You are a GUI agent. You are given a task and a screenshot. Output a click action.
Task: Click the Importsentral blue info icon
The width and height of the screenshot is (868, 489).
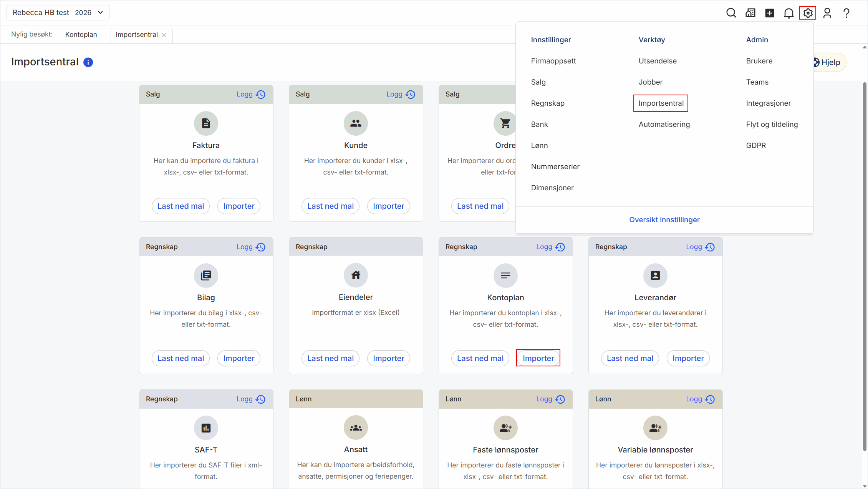pos(88,62)
